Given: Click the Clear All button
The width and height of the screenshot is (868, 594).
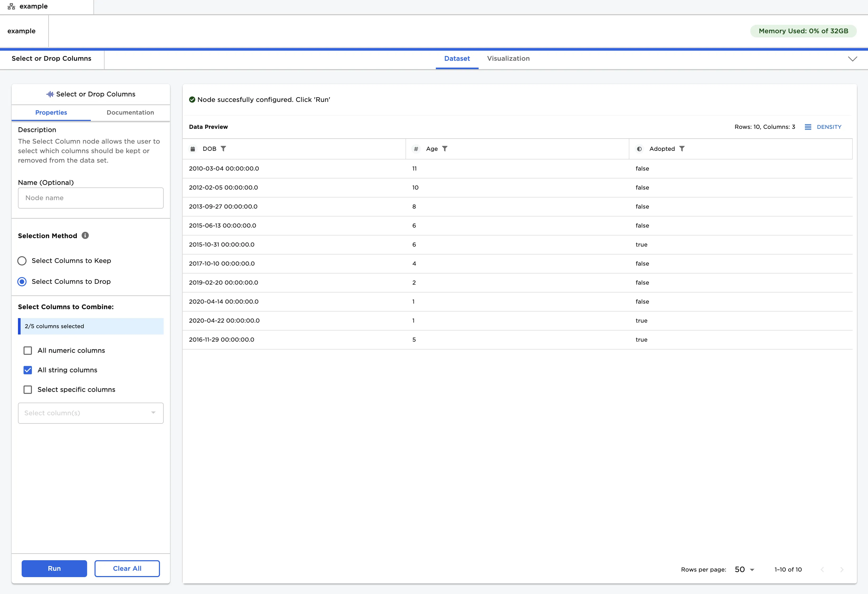Looking at the screenshot, I should (x=127, y=568).
